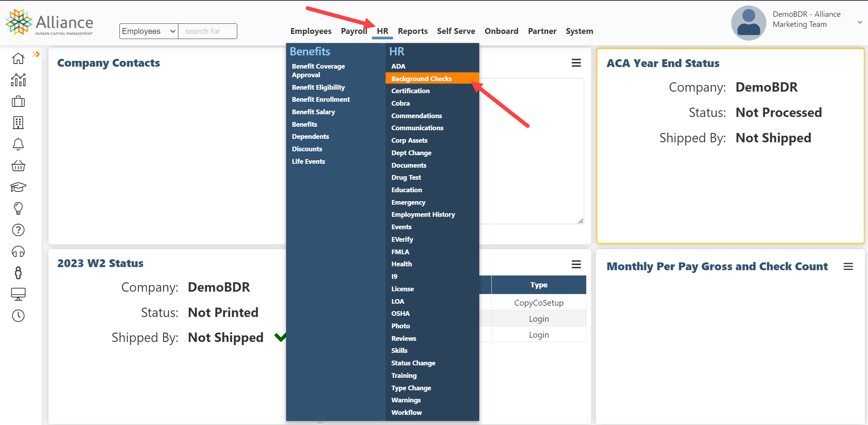Open Monthly Per Pay Gross panel menu
Viewport: 868px width, 425px height.
pyautogui.click(x=848, y=266)
